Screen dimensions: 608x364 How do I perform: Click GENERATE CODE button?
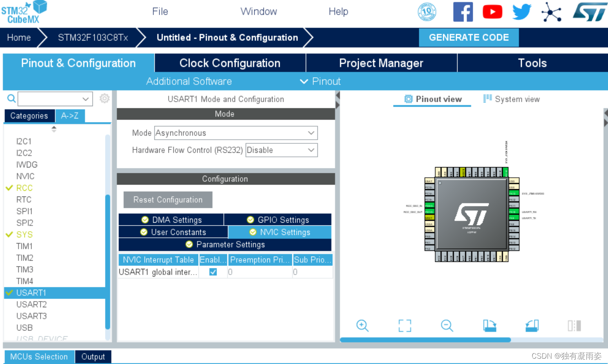[x=469, y=38]
